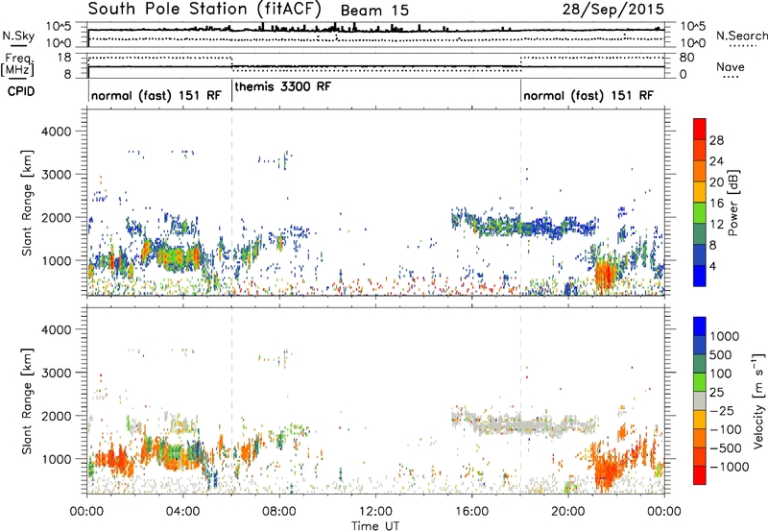
Task: Click the date '28/Sep/2015'
Action: [x=613, y=9]
